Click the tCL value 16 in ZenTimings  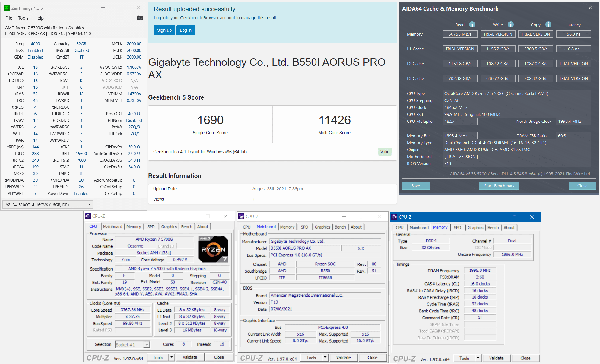point(35,67)
